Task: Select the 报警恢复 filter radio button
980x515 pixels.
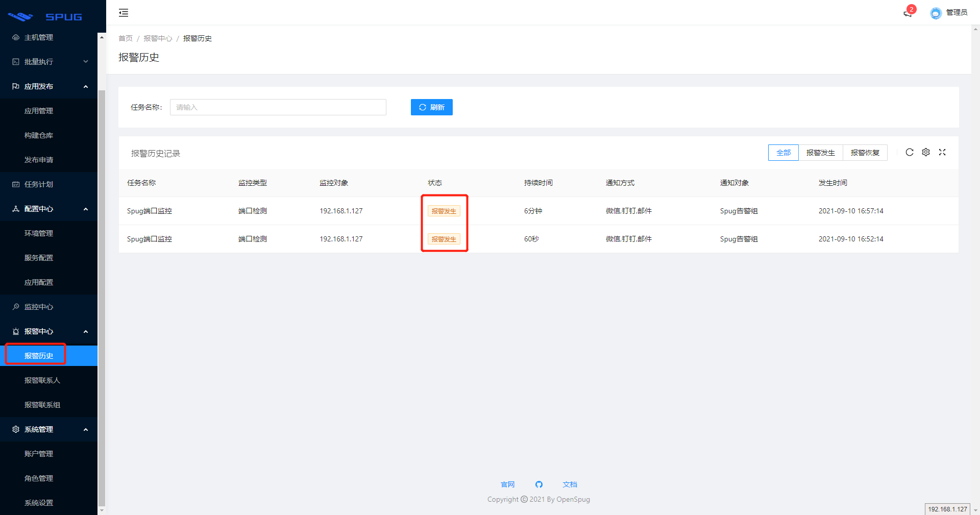Action: pyautogui.click(x=865, y=153)
